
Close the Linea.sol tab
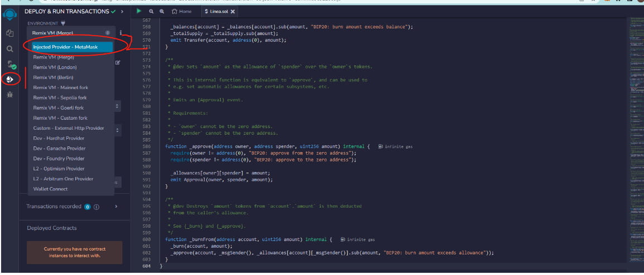(233, 12)
